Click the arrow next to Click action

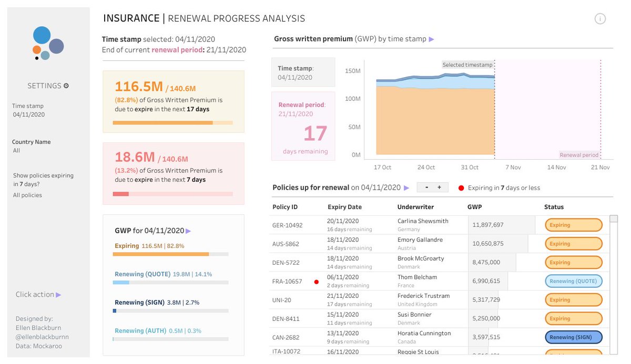(59, 295)
